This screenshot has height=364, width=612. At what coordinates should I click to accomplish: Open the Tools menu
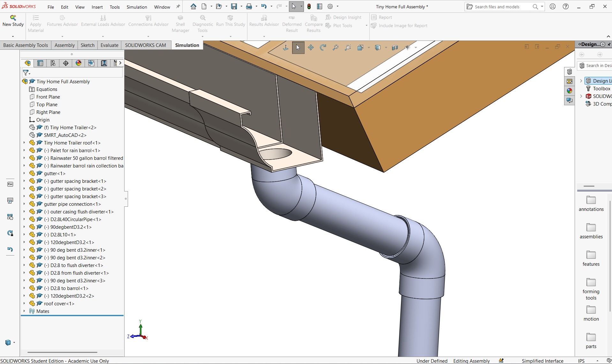pyautogui.click(x=115, y=7)
